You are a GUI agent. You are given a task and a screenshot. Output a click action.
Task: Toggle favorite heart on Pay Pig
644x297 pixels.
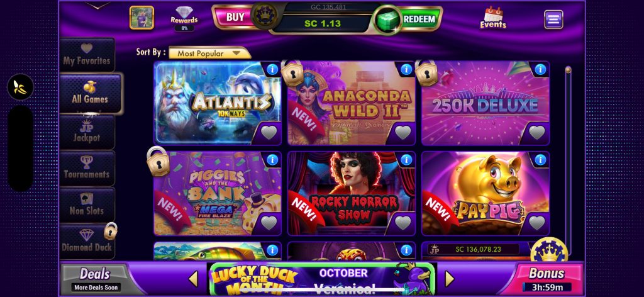click(x=537, y=223)
